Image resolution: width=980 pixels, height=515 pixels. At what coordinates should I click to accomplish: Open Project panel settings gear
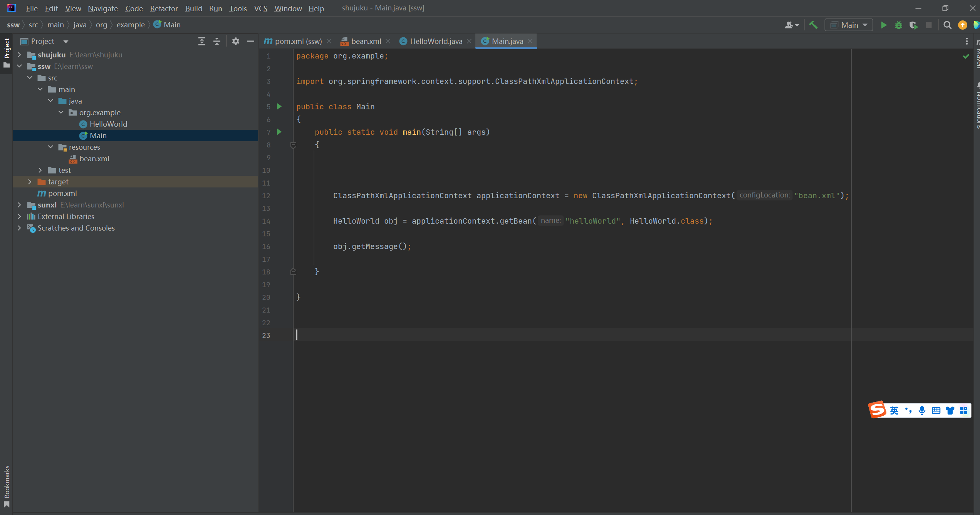tap(236, 41)
